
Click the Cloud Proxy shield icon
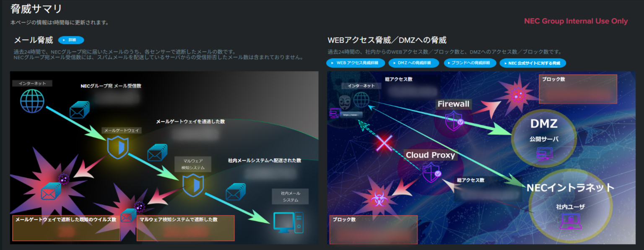[x=431, y=172]
